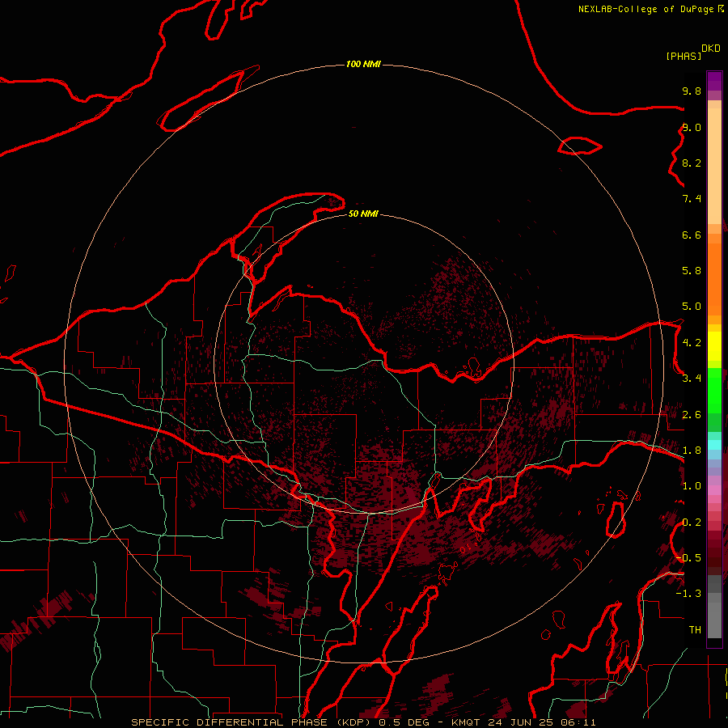This screenshot has width=728, height=728.
Task: Click the yellow segment of the color bar
Action: (x=714, y=346)
